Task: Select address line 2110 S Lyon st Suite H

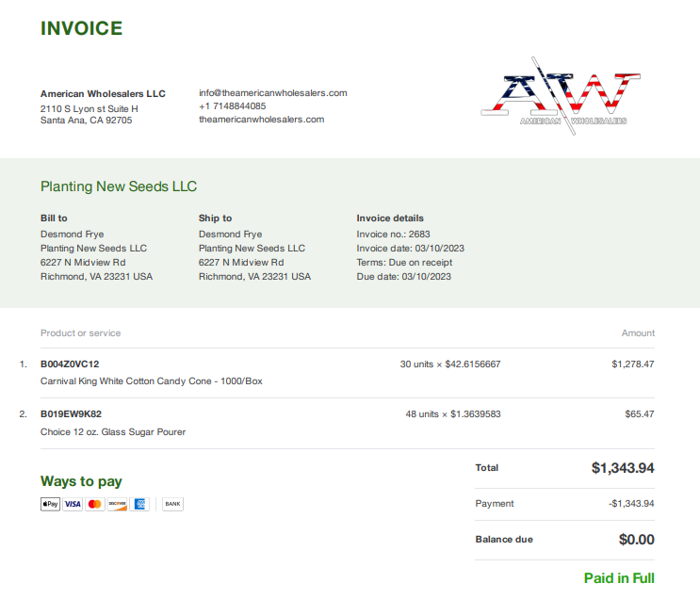Action: tap(90, 109)
